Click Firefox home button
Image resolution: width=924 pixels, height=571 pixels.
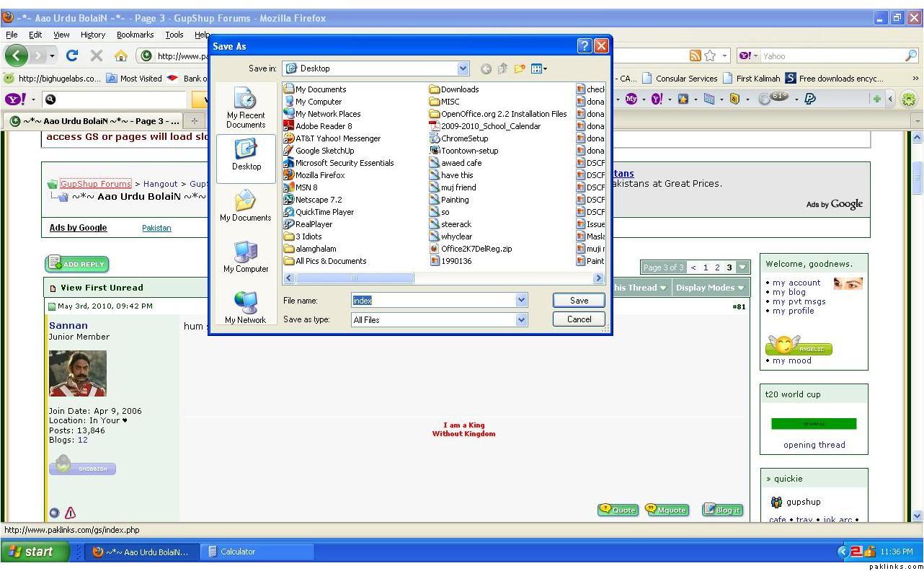[x=121, y=56]
